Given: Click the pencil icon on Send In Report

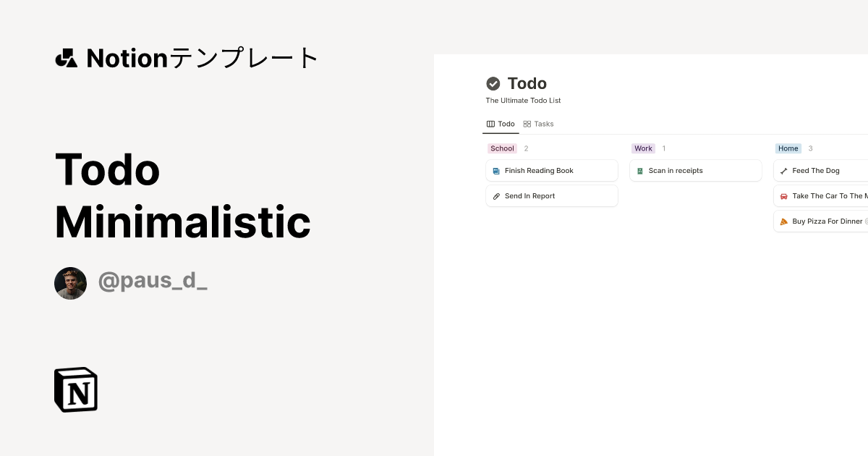Looking at the screenshot, I should pyautogui.click(x=495, y=195).
